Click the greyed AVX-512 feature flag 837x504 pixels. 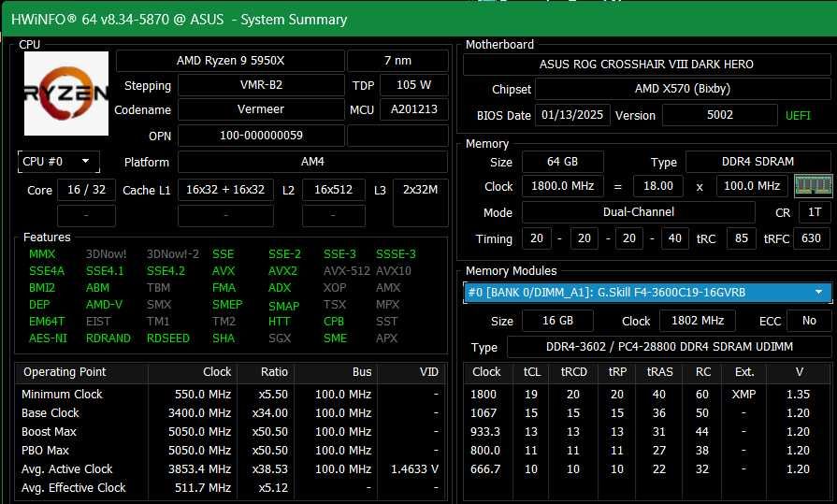346,271
